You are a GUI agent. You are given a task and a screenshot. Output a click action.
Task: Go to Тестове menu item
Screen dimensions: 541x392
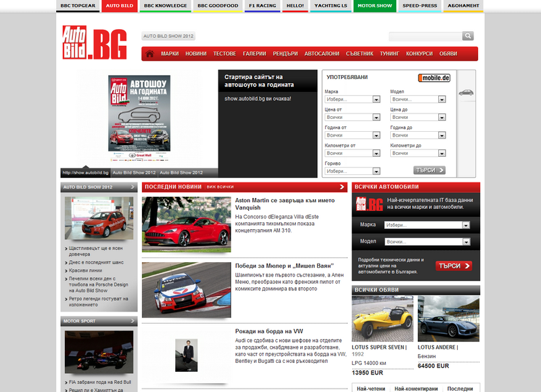point(225,54)
